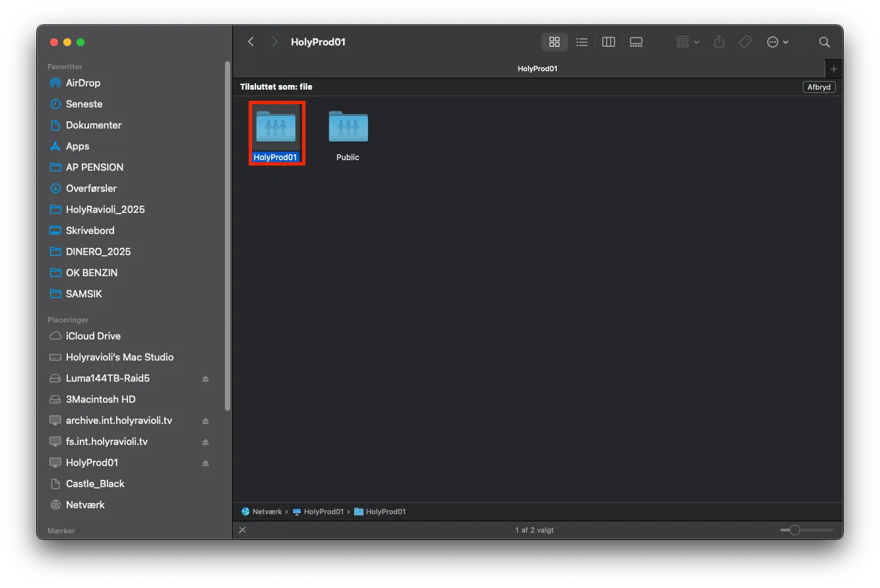Select the HolyProd01 tab
The width and height of the screenshot is (880, 588).
pos(538,69)
